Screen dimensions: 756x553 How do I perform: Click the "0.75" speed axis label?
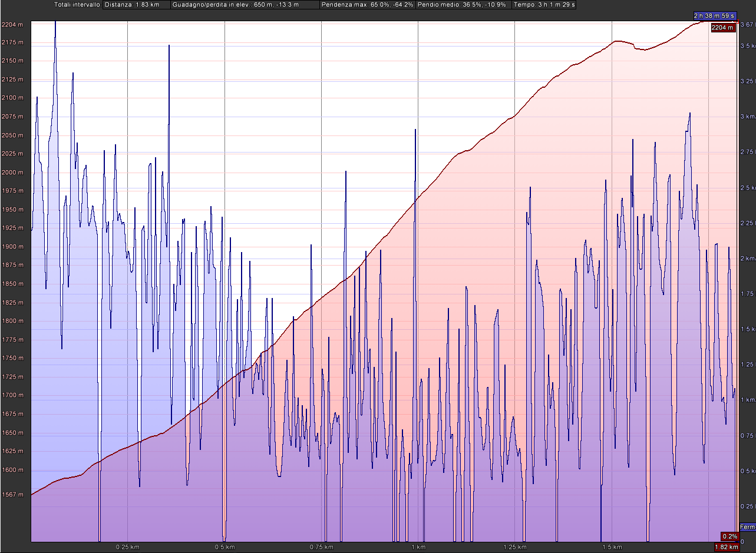(x=747, y=435)
